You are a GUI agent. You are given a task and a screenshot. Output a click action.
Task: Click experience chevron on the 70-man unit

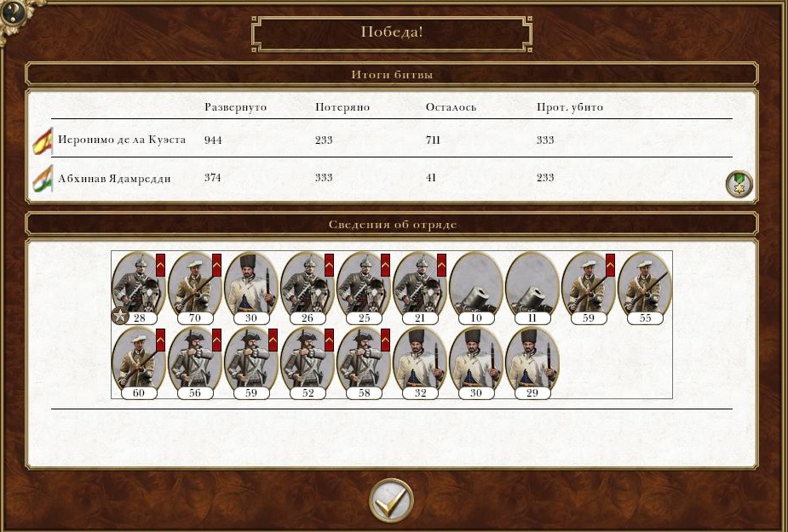[x=216, y=266]
